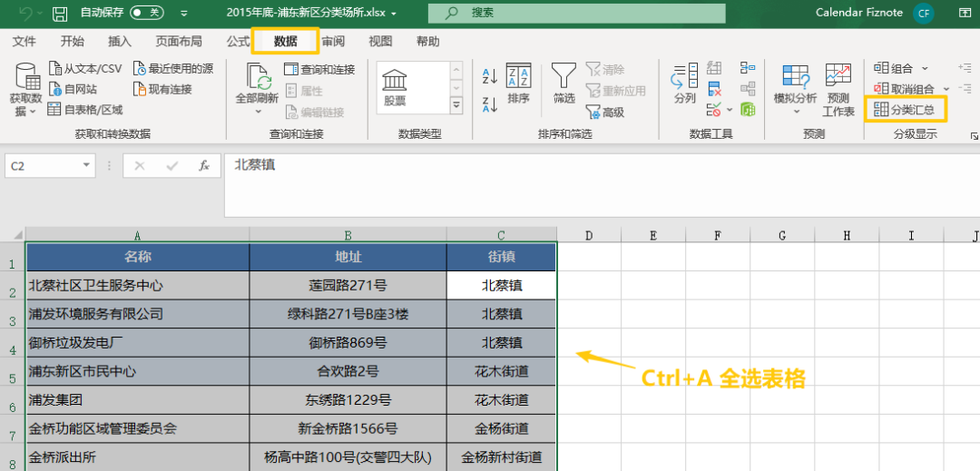Switch to the 插入 tab

coord(120,41)
